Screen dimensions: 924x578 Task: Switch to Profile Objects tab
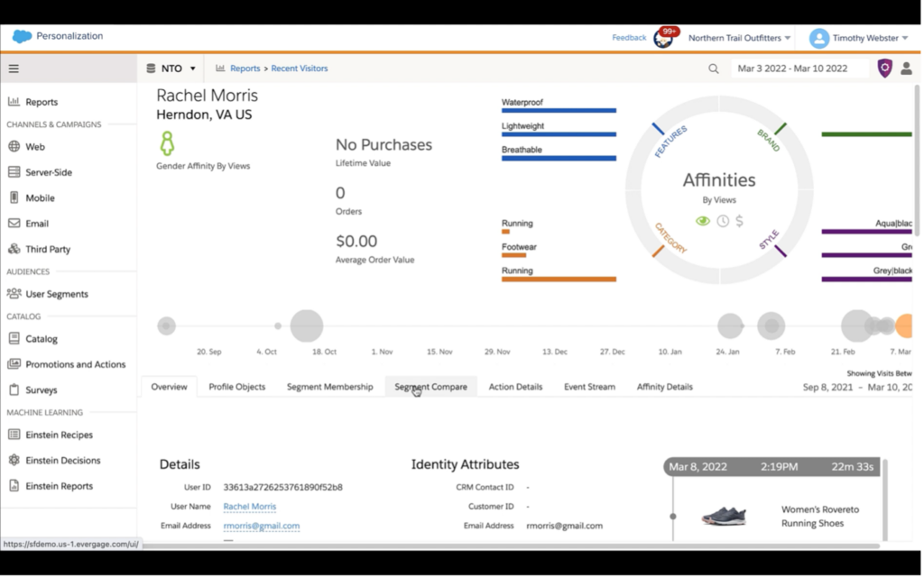tap(237, 387)
